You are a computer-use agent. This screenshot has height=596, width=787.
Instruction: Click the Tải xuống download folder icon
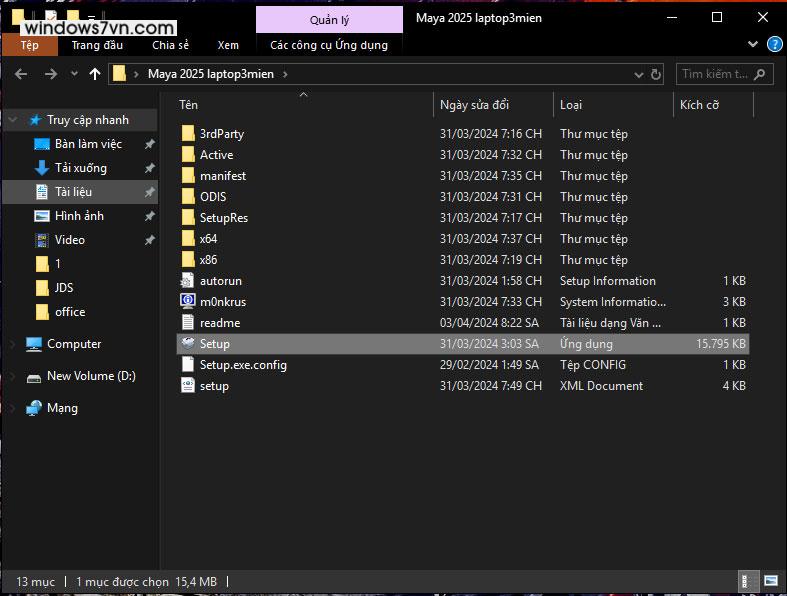click(x=42, y=168)
